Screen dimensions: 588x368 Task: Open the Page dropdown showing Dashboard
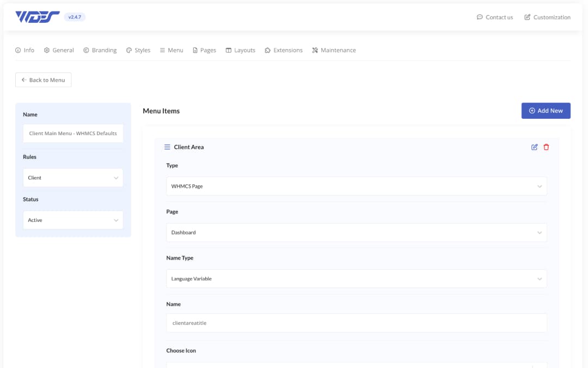[357, 232]
